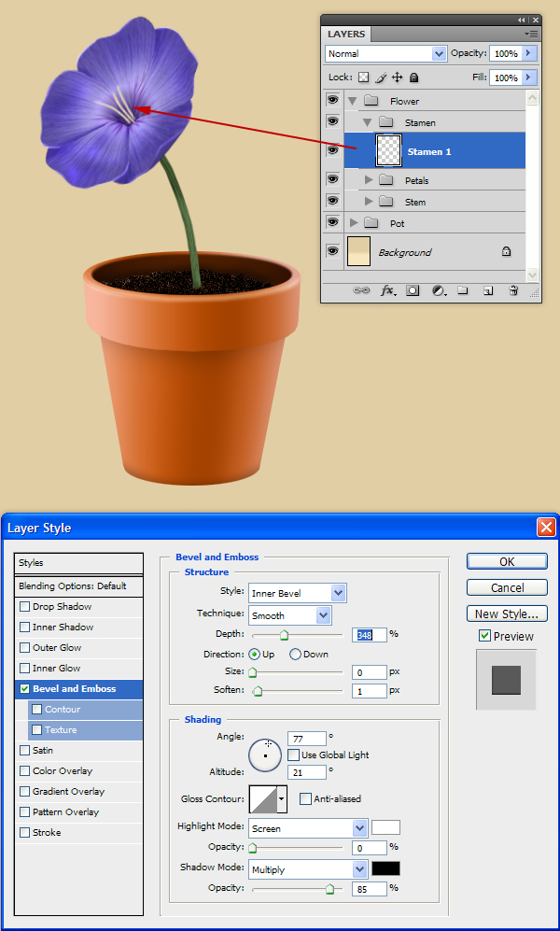Check Use Global Light
560x931 pixels.
294,755
